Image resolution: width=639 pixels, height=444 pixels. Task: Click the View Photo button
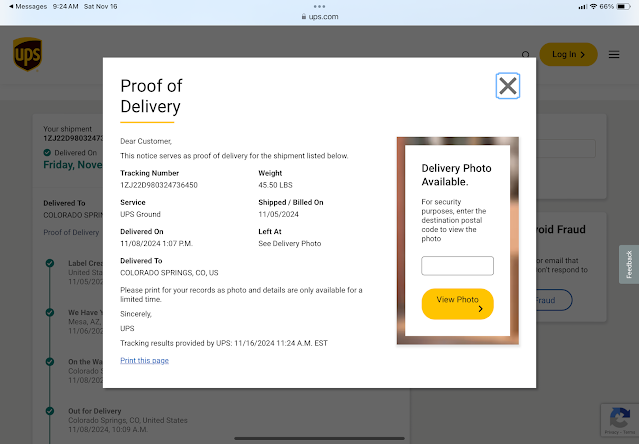coord(457,304)
